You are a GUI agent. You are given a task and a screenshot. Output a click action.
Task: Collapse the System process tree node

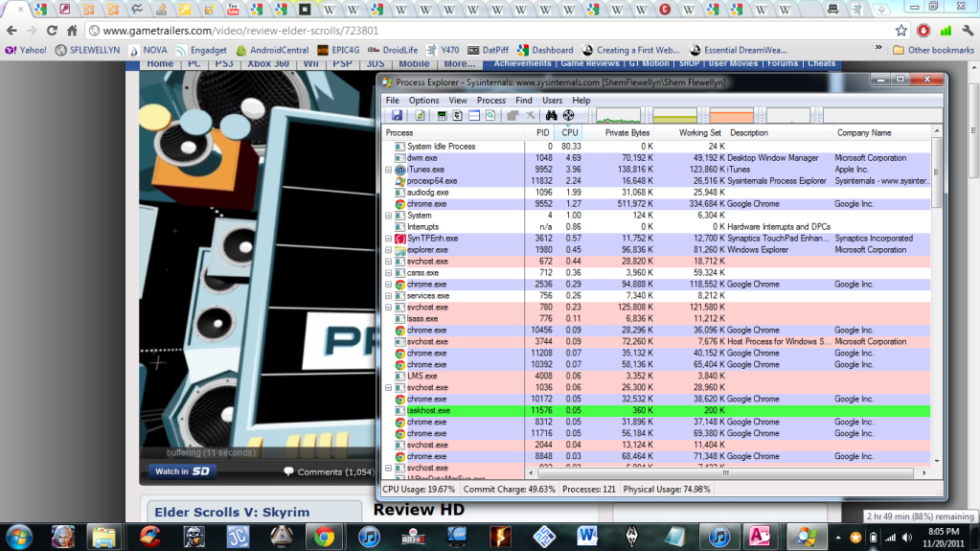pos(389,216)
